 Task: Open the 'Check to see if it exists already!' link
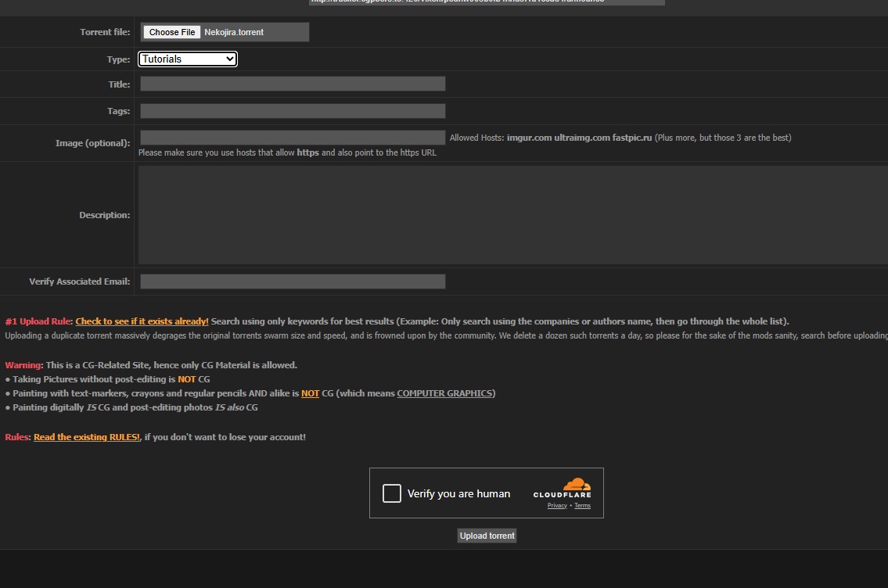coord(142,321)
